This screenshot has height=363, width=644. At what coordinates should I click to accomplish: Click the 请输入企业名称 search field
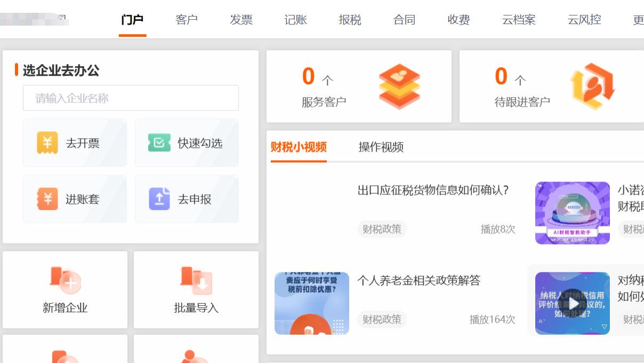pyautogui.click(x=131, y=98)
